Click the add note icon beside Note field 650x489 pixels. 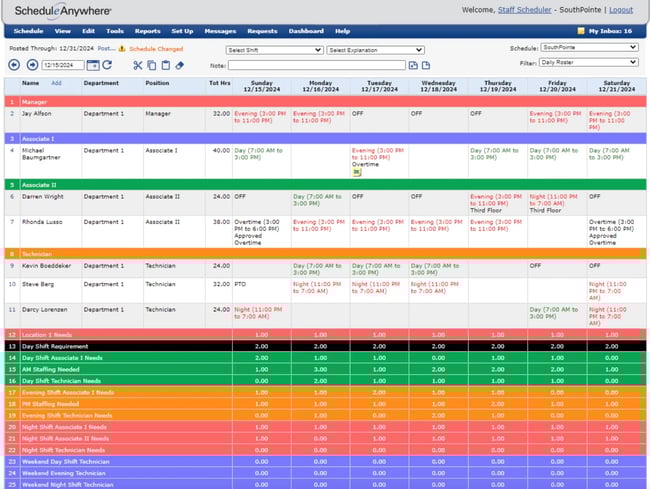tap(412, 65)
